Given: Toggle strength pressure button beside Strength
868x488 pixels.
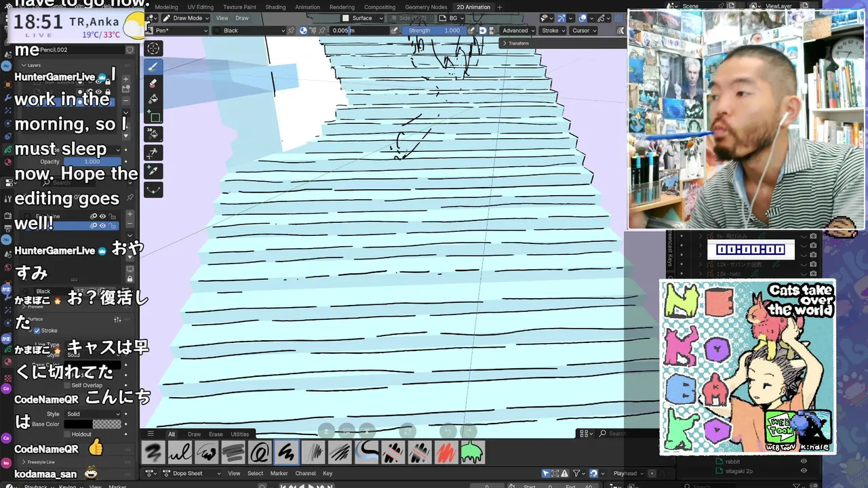Looking at the screenshot, I should [x=471, y=30].
